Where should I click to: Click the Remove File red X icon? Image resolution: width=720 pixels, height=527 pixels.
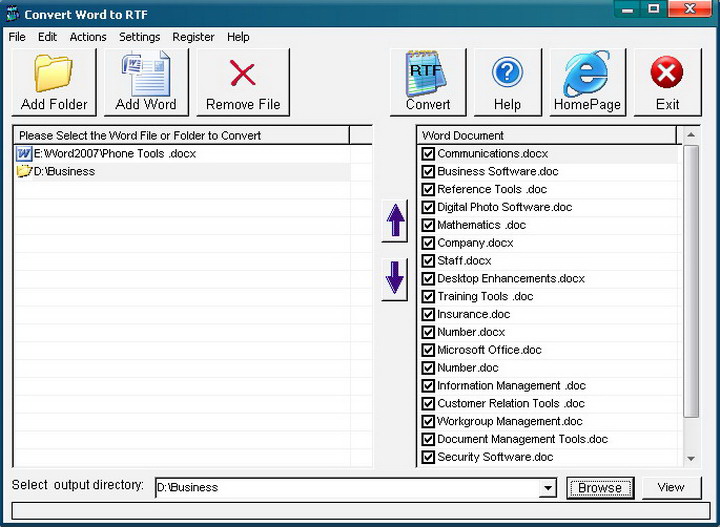tap(242, 74)
